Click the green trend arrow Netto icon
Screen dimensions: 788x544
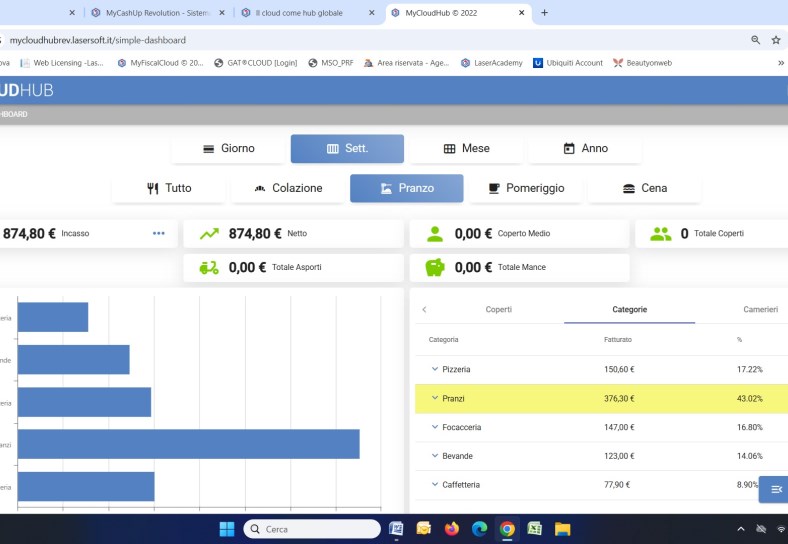coord(209,234)
